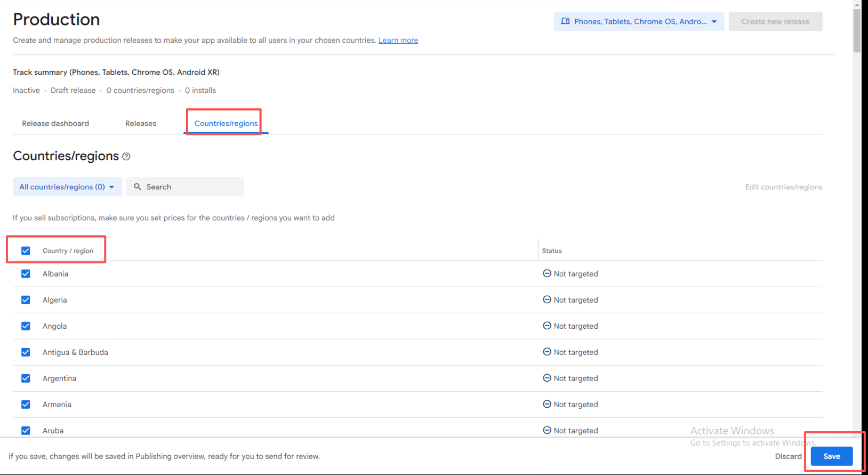Toggle the Aruba row checkbox
Image resolution: width=868 pixels, height=475 pixels.
point(26,431)
